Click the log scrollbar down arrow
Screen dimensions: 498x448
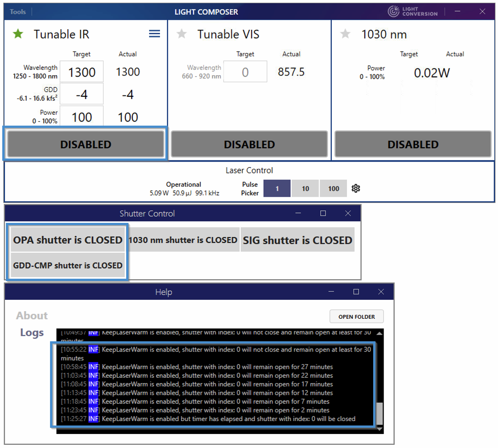pyautogui.click(x=379, y=429)
